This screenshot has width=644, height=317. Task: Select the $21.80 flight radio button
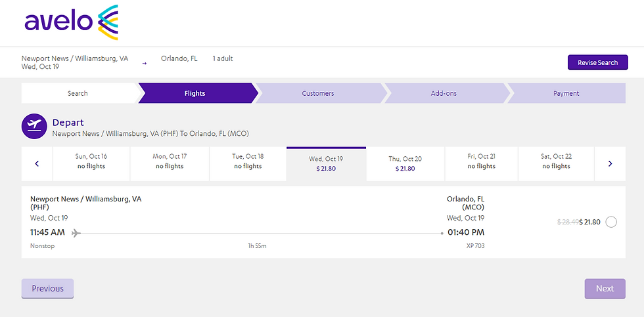pos(611,222)
